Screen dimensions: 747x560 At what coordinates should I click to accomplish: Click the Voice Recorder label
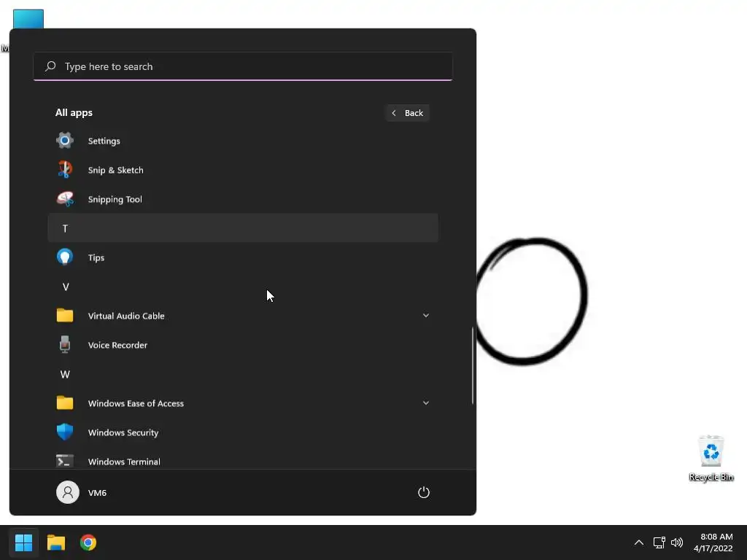tap(117, 345)
